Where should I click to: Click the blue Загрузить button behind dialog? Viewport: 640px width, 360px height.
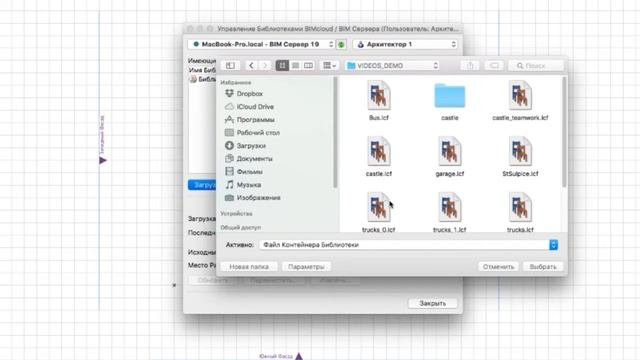(202, 185)
